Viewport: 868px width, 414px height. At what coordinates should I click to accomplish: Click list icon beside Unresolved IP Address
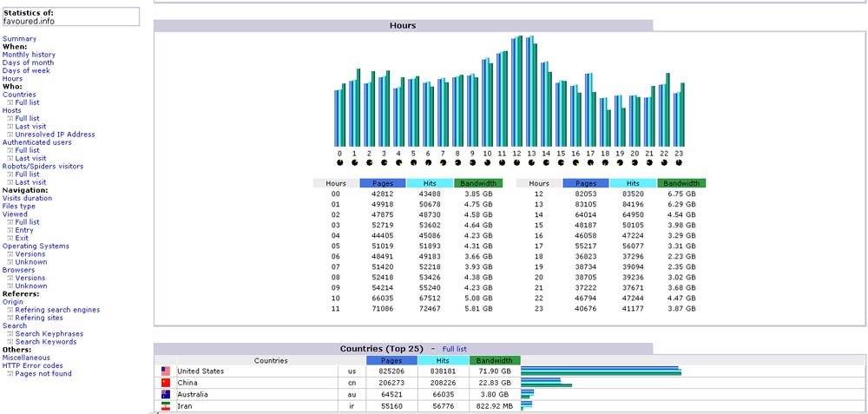[x=10, y=135]
